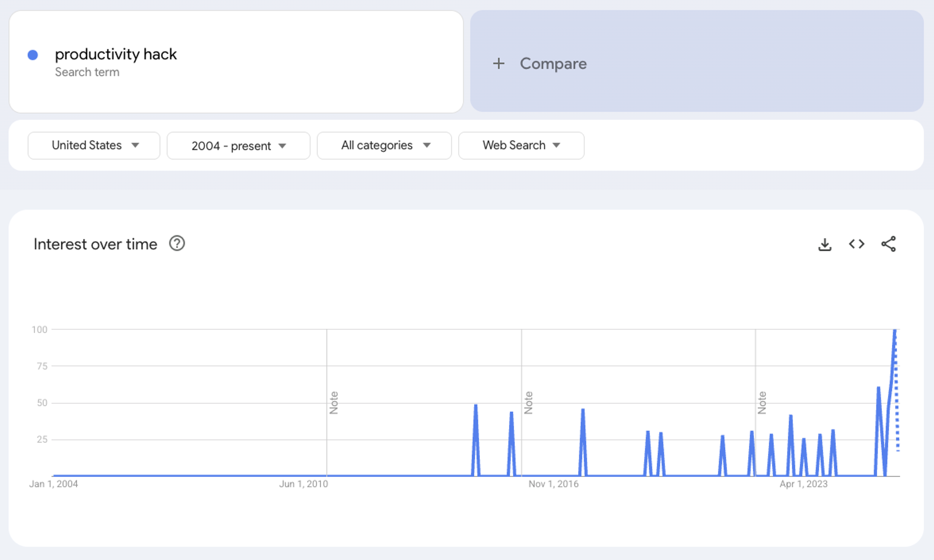Click the 100 peak at chart end
934x560 pixels.
pos(895,330)
